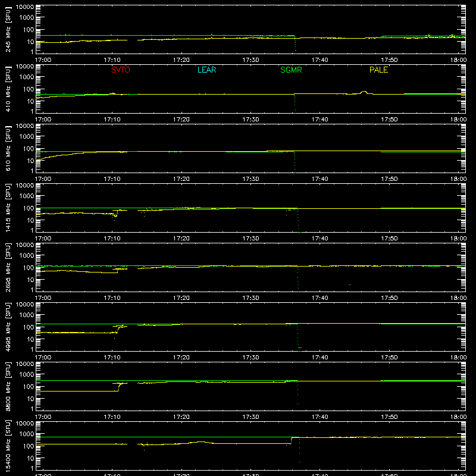
Task: Click 17:20 tick under the 2695 MHz plot
Action: (x=181, y=298)
